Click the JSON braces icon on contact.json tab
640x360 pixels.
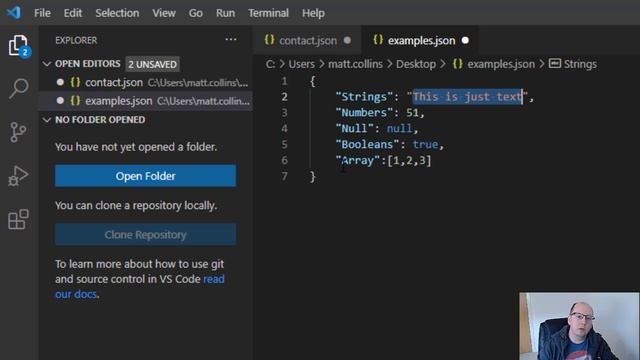269,40
